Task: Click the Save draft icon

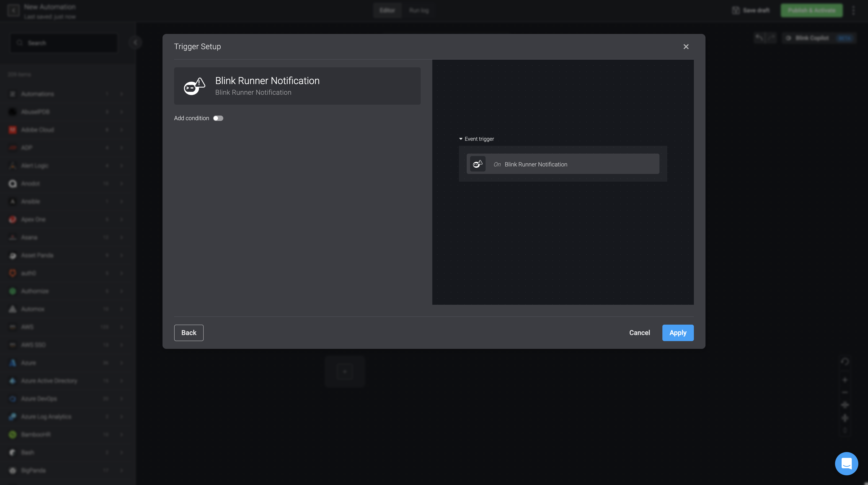Action: tap(736, 11)
